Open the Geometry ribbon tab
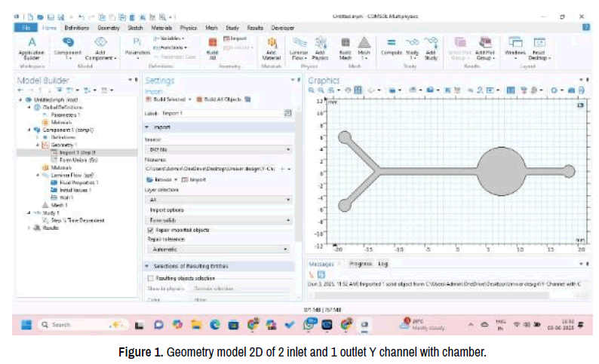This screenshot has width=599, height=364. pyautogui.click(x=109, y=28)
